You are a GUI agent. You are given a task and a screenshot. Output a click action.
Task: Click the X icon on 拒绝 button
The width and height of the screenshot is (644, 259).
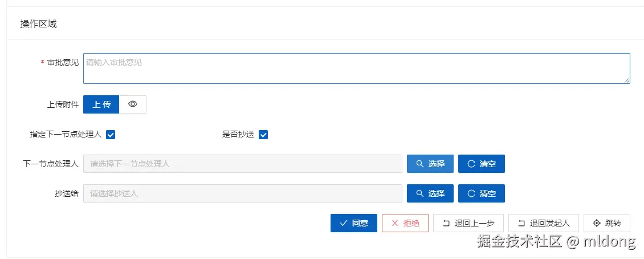click(394, 223)
